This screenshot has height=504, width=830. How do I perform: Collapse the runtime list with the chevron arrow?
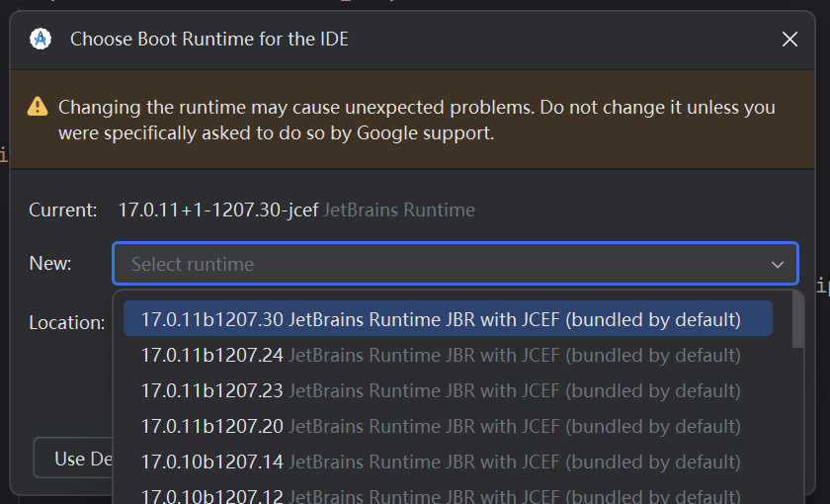(x=777, y=264)
